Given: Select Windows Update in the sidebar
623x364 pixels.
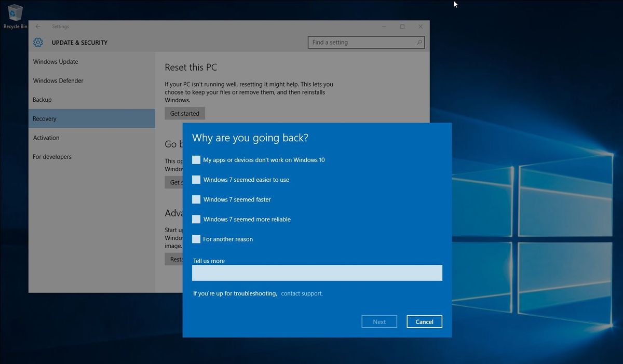Looking at the screenshot, I should tap(56, 61).
